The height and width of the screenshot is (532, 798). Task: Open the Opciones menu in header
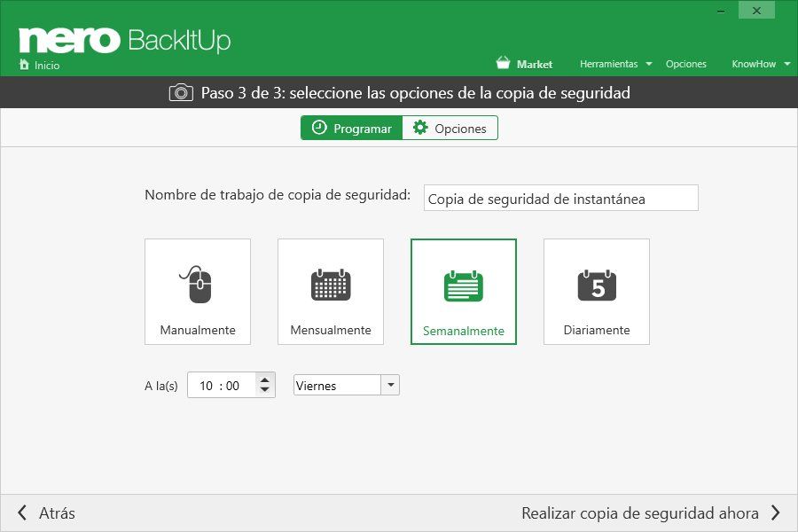click(x=686, y=64)
